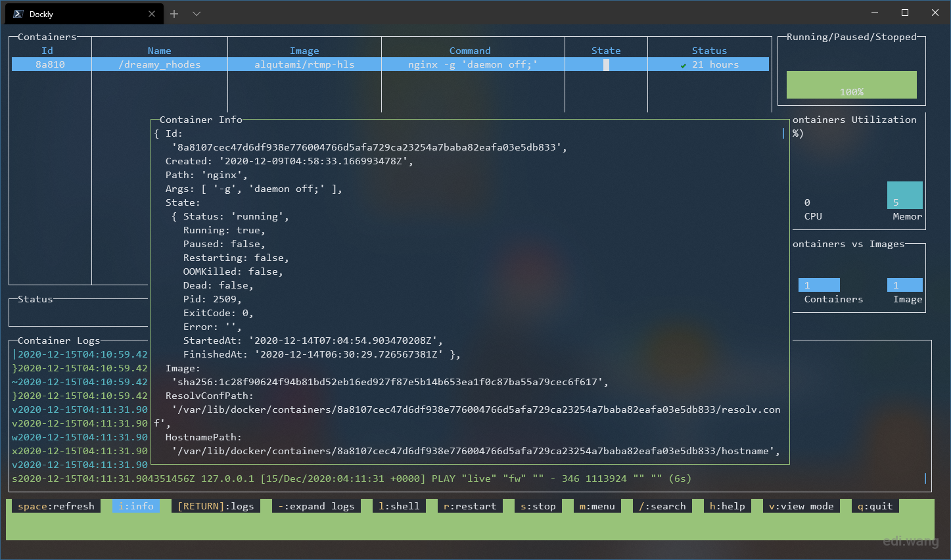
Task: Click the nginx -g 'daemon off;' command cell
Action: 473,64
